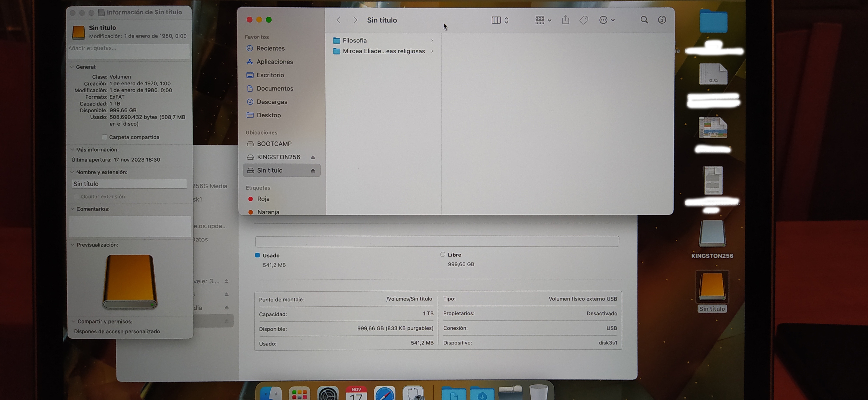This screenshot has width=868, height=400.
Task: Open the Filosofia folder
Action: (354, 40)
